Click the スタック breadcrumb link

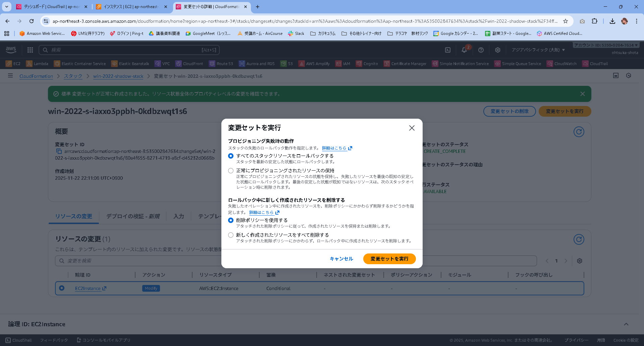[73, 76]
